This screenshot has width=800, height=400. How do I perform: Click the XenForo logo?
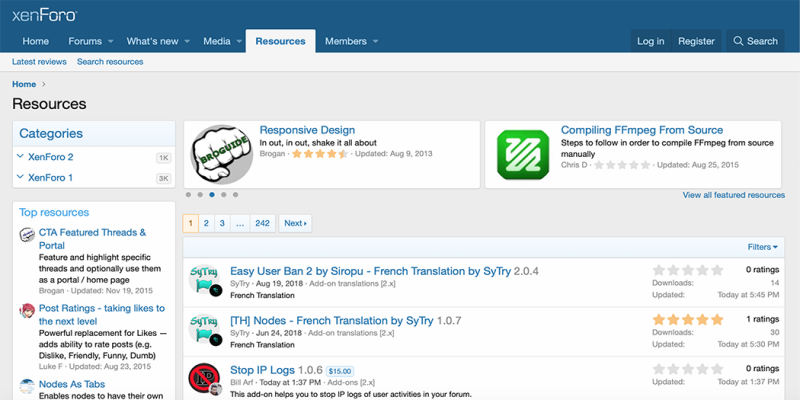[44, 15]
